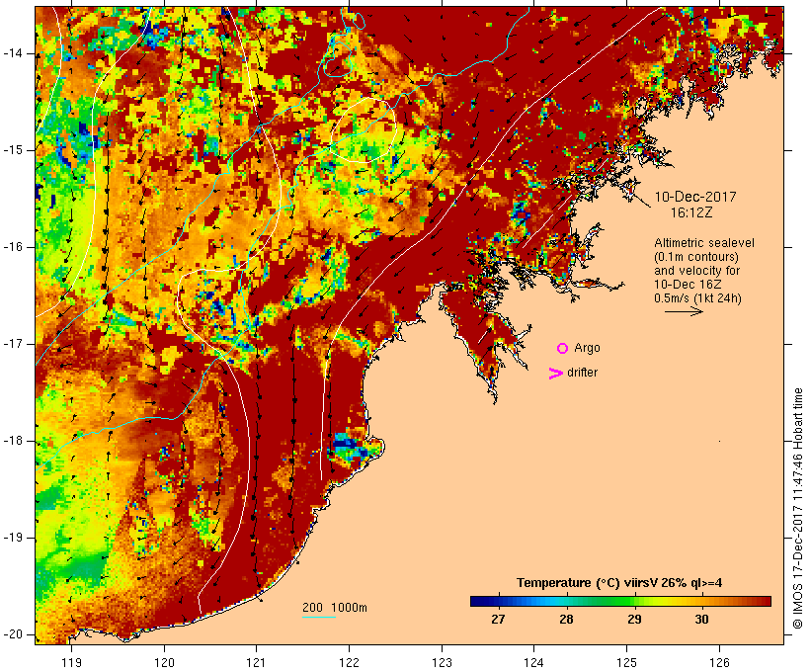Click the white closed sea-level contour near 122E 15S
The height and width of the screenshot is (672, 810).
(x=364, y=129)
